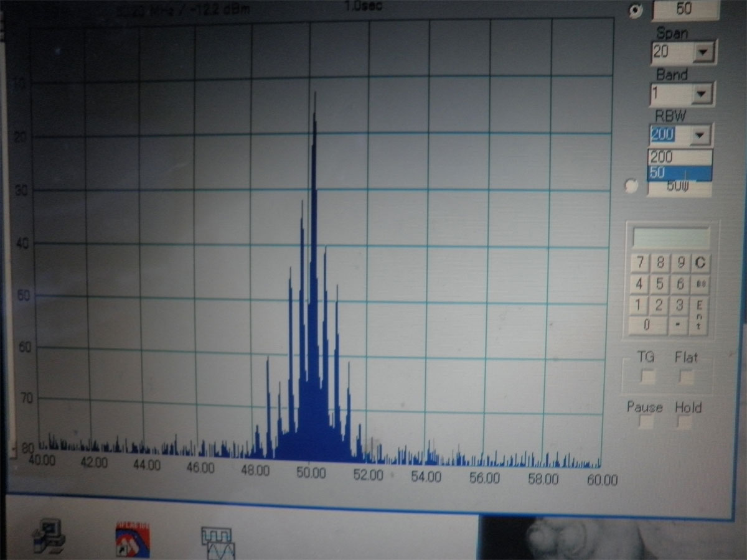Screen dimensions: 747x560
Task: Tick the Hold checkbox
Action: click(685, 422)
